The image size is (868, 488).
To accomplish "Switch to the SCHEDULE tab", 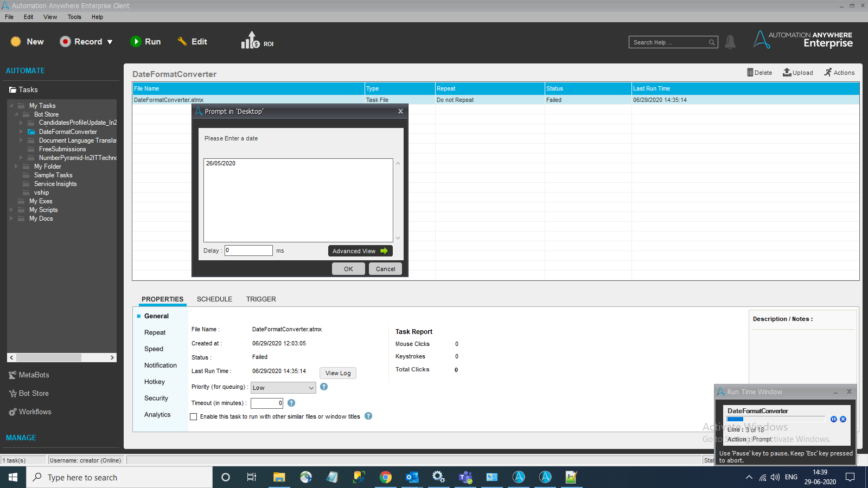I will [214, 299].
